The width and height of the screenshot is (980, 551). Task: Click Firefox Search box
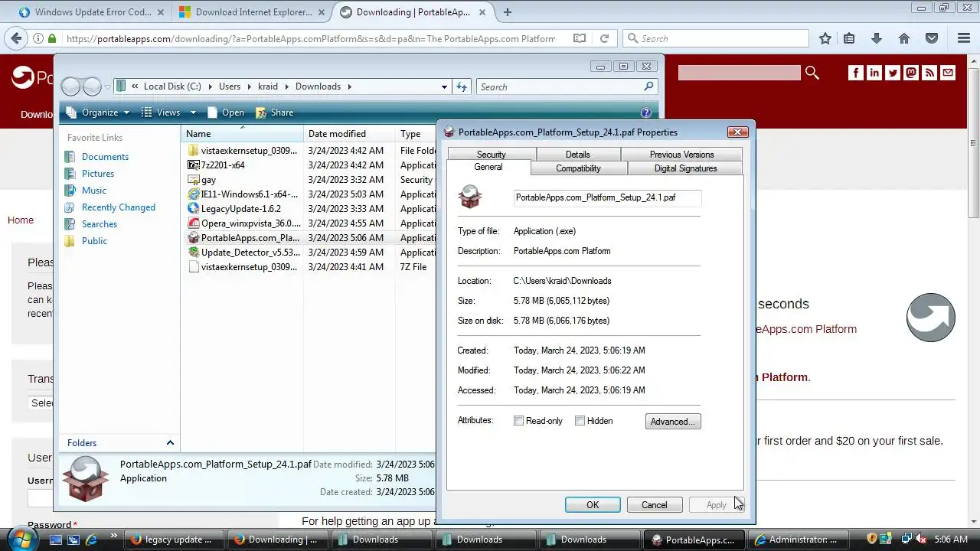click(716, 38)
